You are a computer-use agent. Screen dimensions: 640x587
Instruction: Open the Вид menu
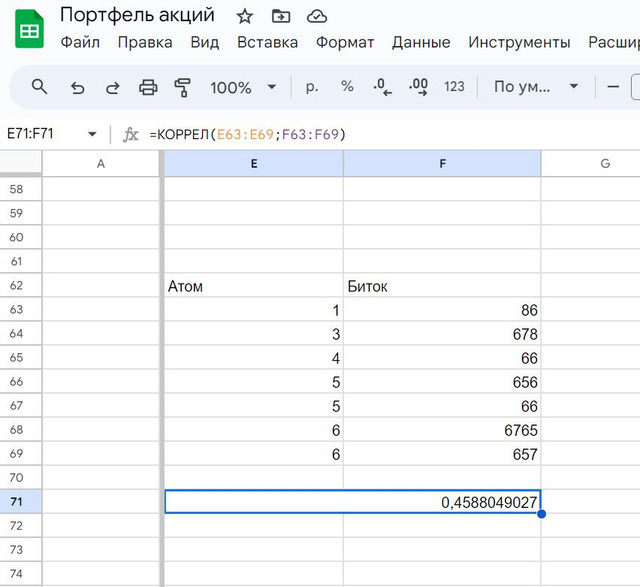tap(204, 42)
